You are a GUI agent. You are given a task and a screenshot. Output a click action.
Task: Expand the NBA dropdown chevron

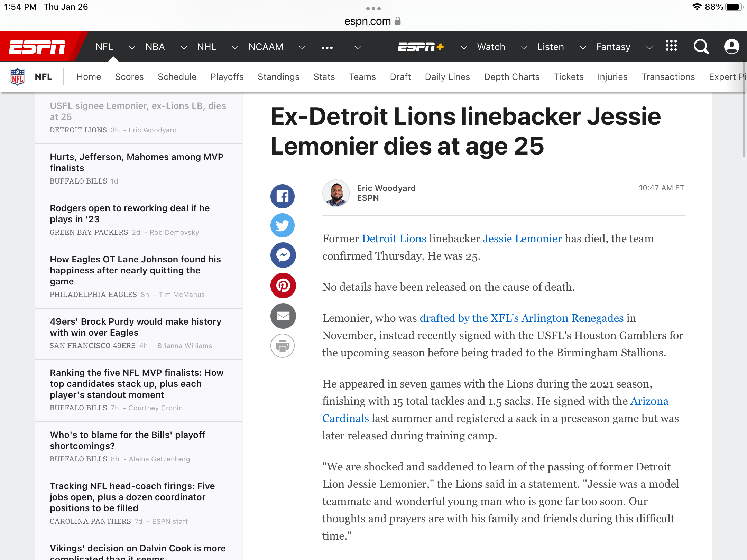[184, 48]
